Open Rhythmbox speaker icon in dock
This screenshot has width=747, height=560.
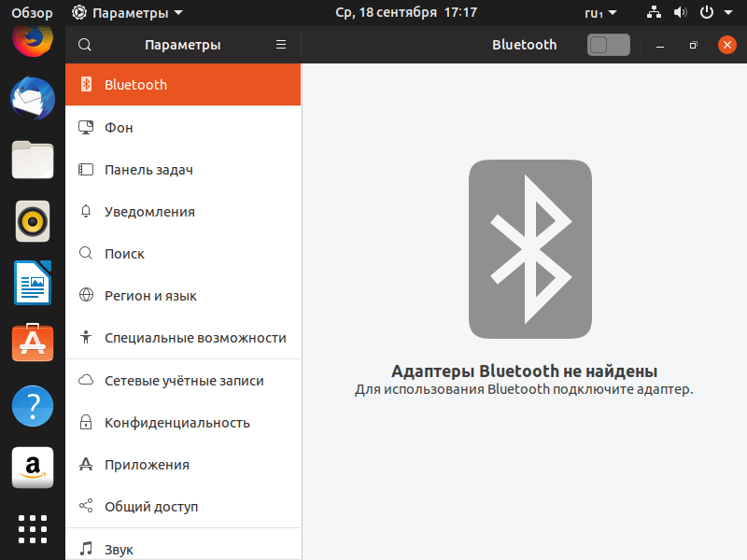click(33, 221)
